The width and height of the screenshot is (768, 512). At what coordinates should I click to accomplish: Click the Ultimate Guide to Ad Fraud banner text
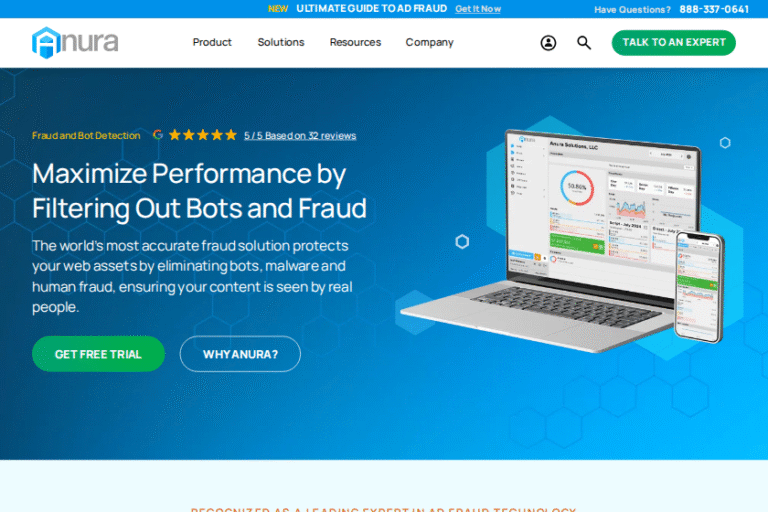[x=371, y=9]
